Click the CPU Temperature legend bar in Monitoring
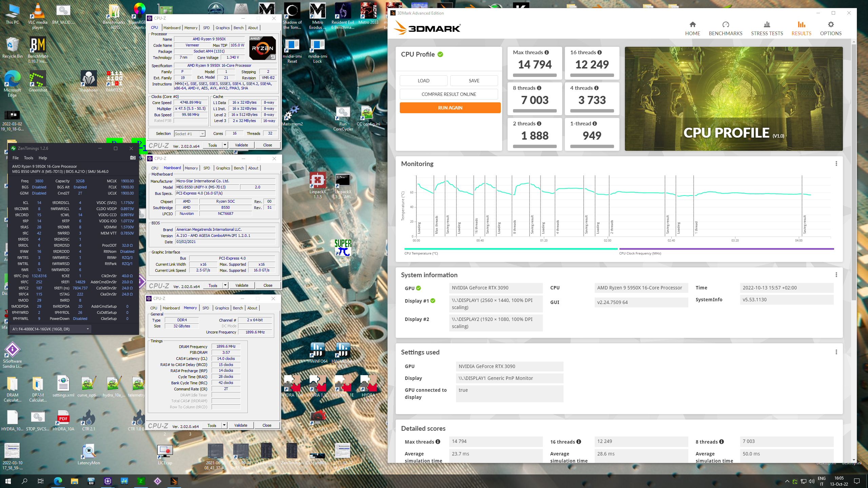 click(x=511, y=249)
